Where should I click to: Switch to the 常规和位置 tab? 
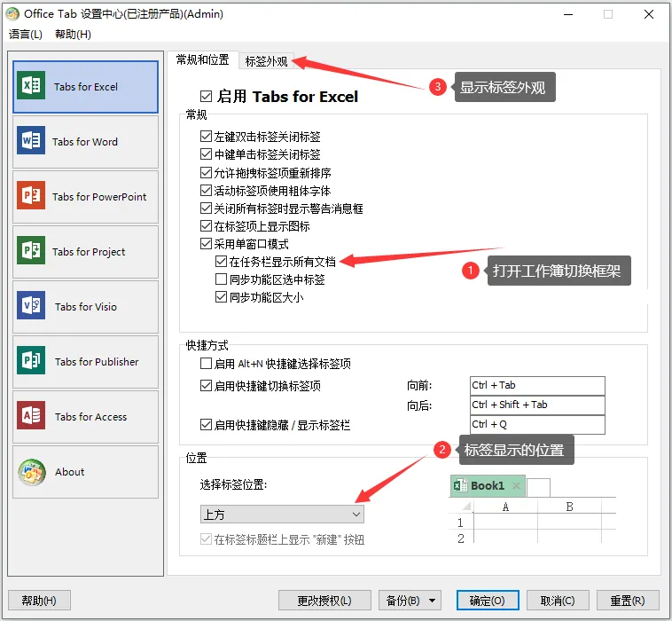pos(202,60)
